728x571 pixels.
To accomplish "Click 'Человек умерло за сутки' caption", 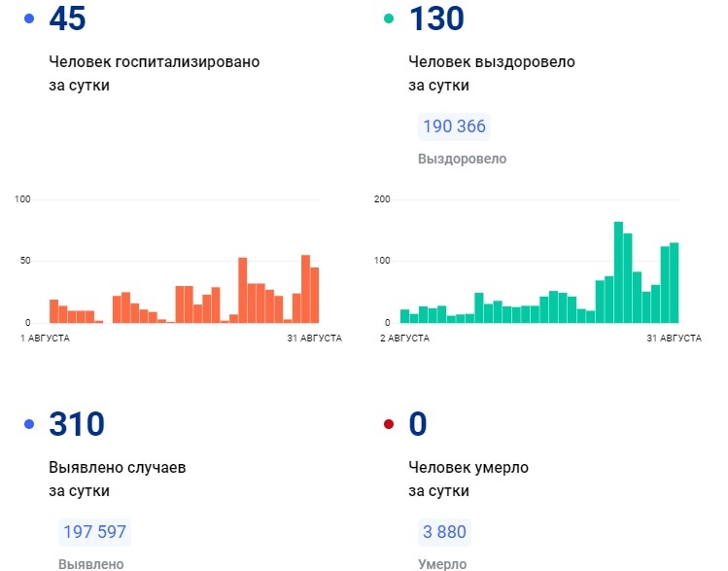I will coord(468,479).
